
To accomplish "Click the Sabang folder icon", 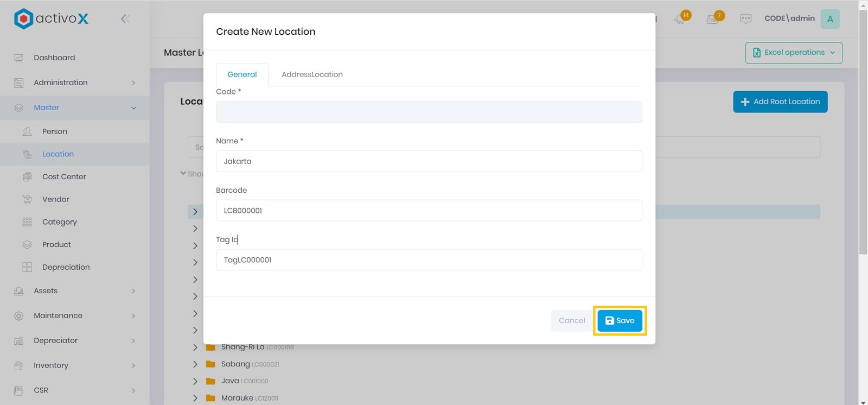I will (x=210, y=364).
